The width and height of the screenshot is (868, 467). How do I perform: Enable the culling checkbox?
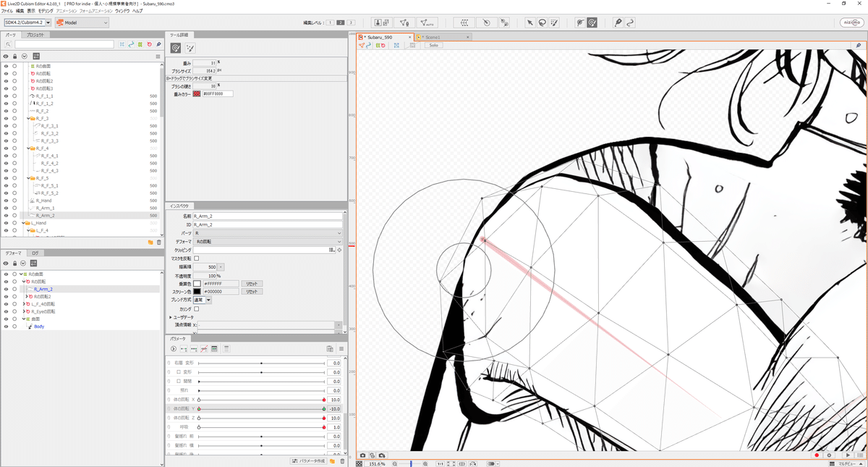(196, 309)
